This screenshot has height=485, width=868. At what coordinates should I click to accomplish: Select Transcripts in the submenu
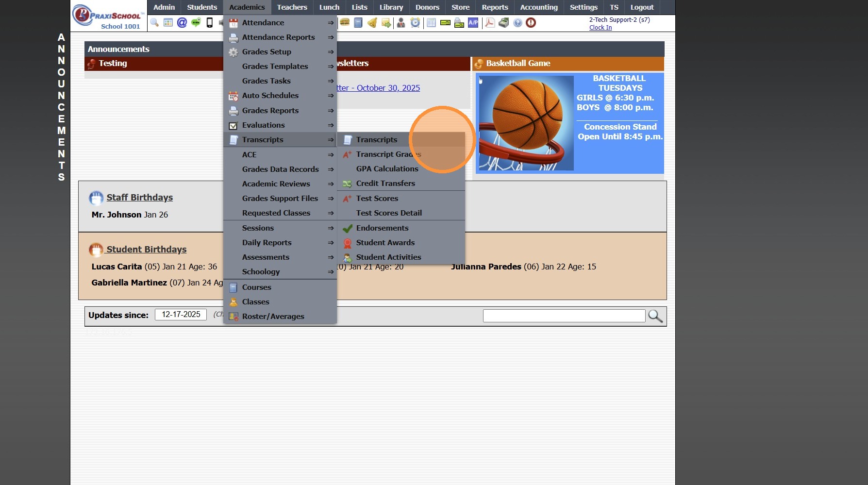pyautogui.click(x=401, y=140)
